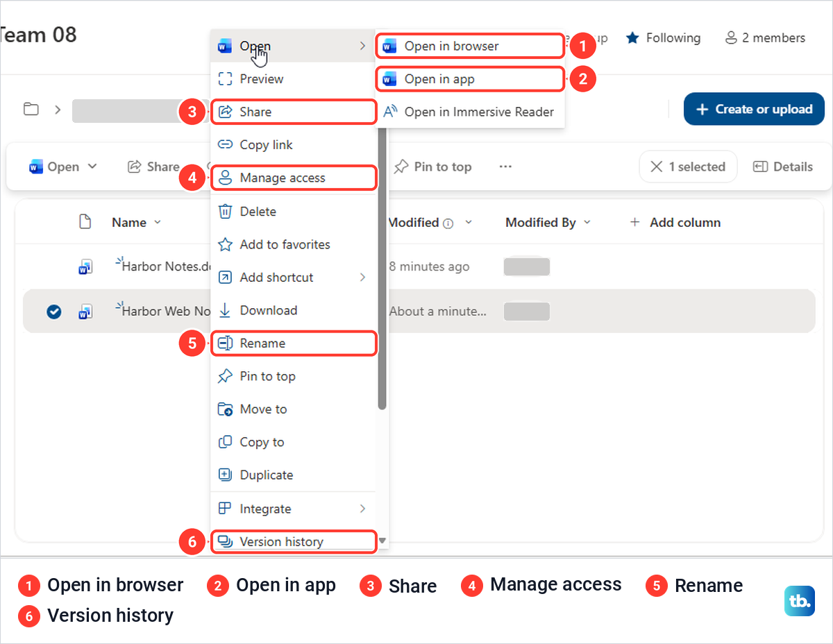833x644 pixels.
Task: Click the info icon beside Modified header
Action: point(448,223)
